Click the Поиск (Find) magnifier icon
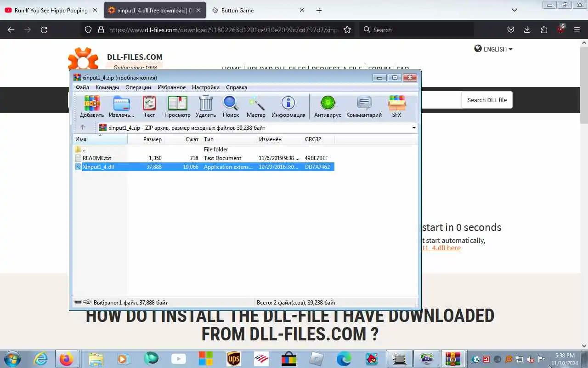 click(x=231, y=107)
